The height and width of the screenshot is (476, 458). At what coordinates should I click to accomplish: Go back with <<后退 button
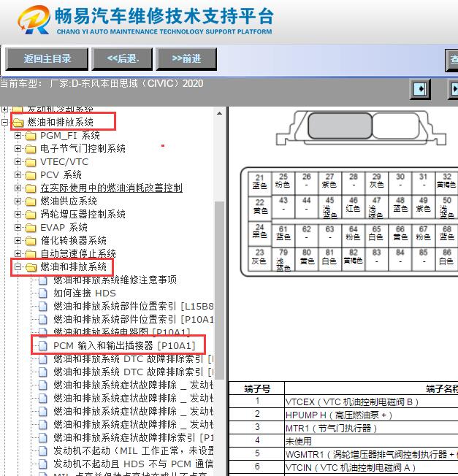point(123,58)
